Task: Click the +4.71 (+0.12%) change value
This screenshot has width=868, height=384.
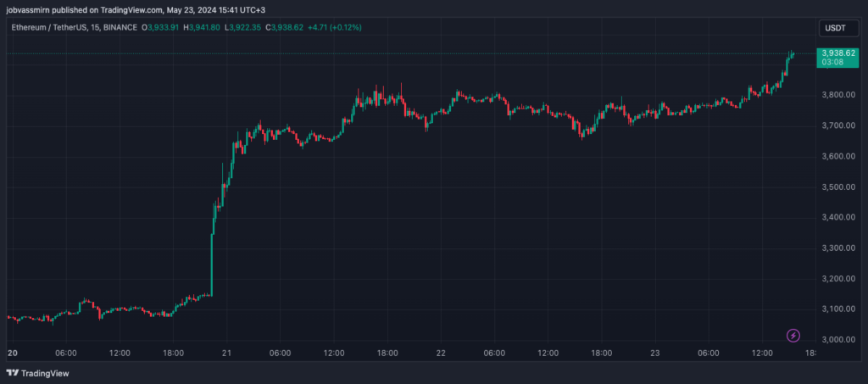Action: tap(338, 27)
